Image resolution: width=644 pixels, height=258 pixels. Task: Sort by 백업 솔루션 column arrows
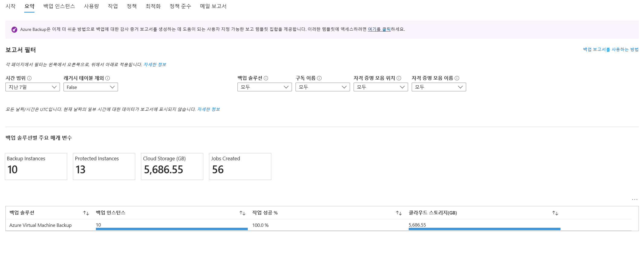86,213
